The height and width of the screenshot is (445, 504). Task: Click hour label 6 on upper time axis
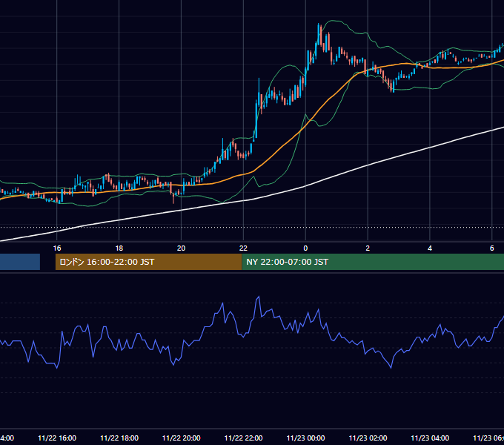492,248
